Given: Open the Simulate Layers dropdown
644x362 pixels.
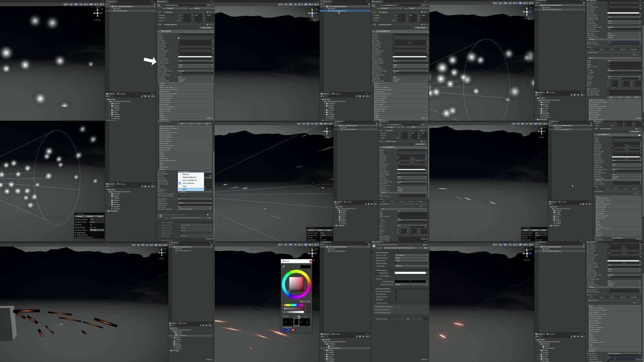Looking at the screenshot, I should point(97,230).
